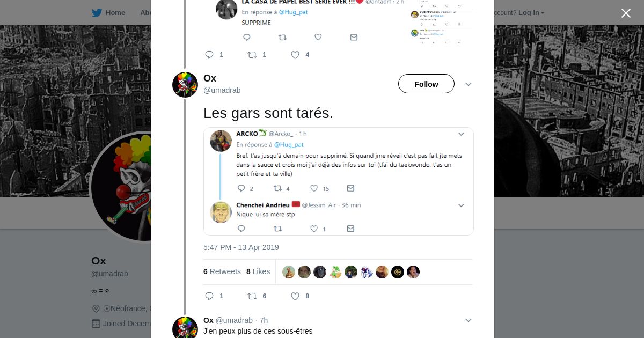Image resolution: width=644 pixels, height=338 pixels.
Task: View the 6 Retweets list
Action: pyautogui.click(x=222, y=271)
